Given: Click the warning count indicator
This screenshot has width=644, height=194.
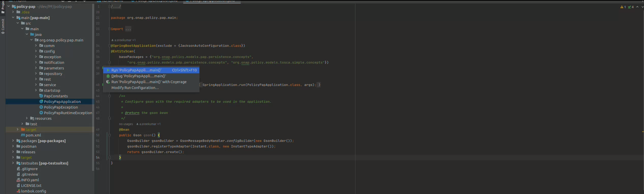Looking at the screenshot, I should coord(623,7).
